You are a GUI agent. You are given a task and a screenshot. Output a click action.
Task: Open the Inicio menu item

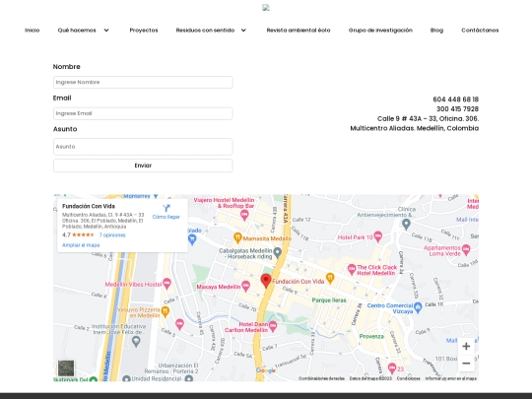point(32,31)
